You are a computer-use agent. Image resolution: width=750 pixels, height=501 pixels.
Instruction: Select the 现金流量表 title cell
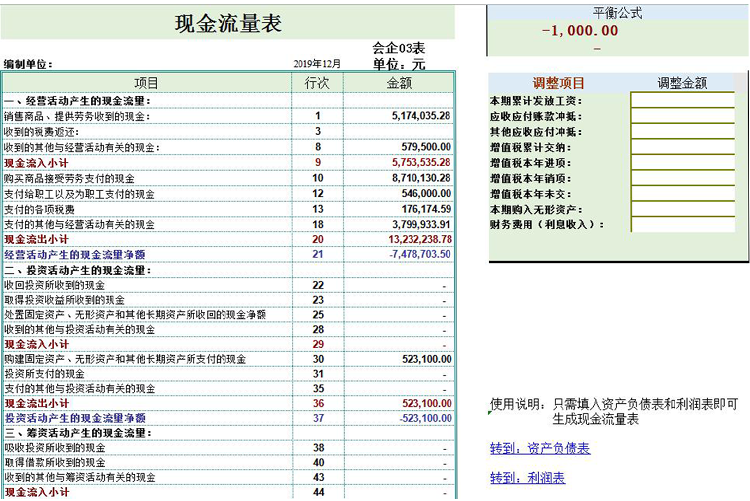(228, 23)
